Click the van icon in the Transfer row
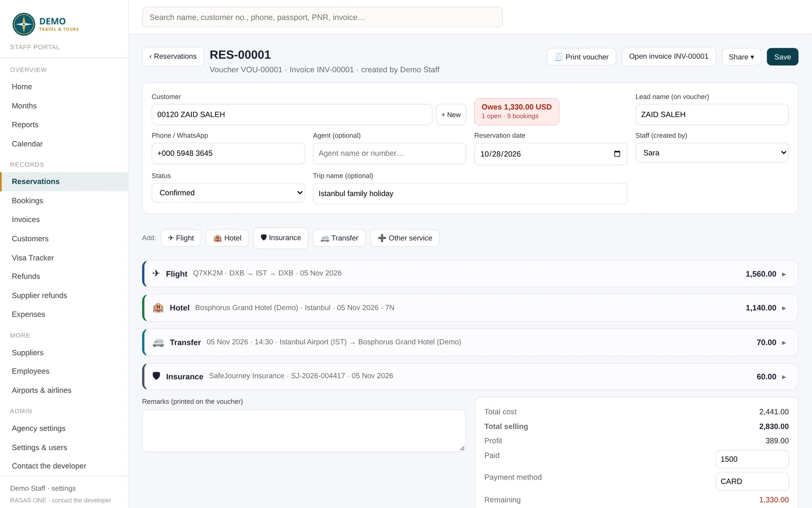The width and height of the screenshot is (812, 508). (x=158, y=342)
